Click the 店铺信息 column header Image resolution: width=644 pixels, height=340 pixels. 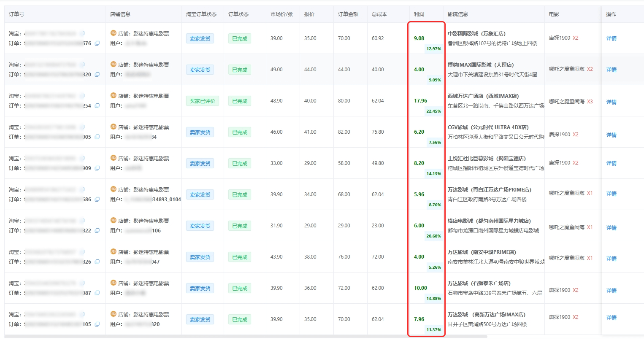pyautogui.click(x=120, y=14)
